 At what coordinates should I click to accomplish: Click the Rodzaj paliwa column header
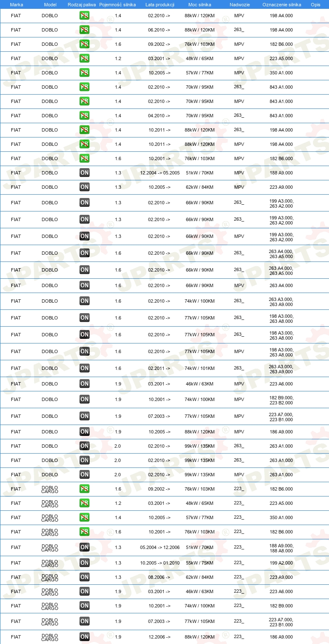click(x=82, y=5)
